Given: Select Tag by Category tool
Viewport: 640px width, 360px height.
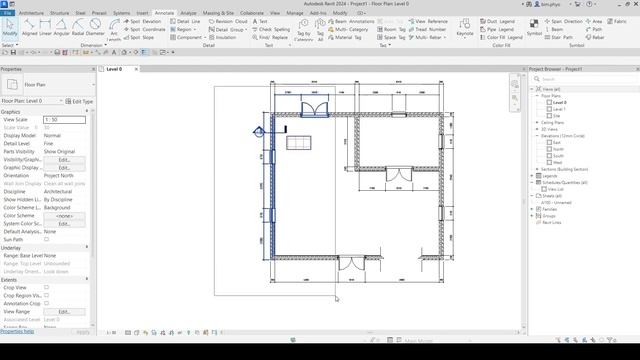Looking at the screenshot, I should 303,29.
